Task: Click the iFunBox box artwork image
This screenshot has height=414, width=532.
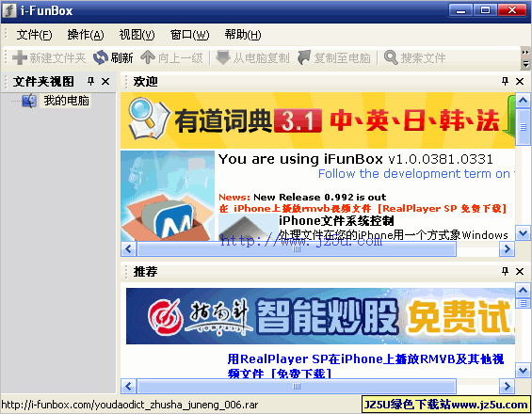Action: [x=168, y=196]
